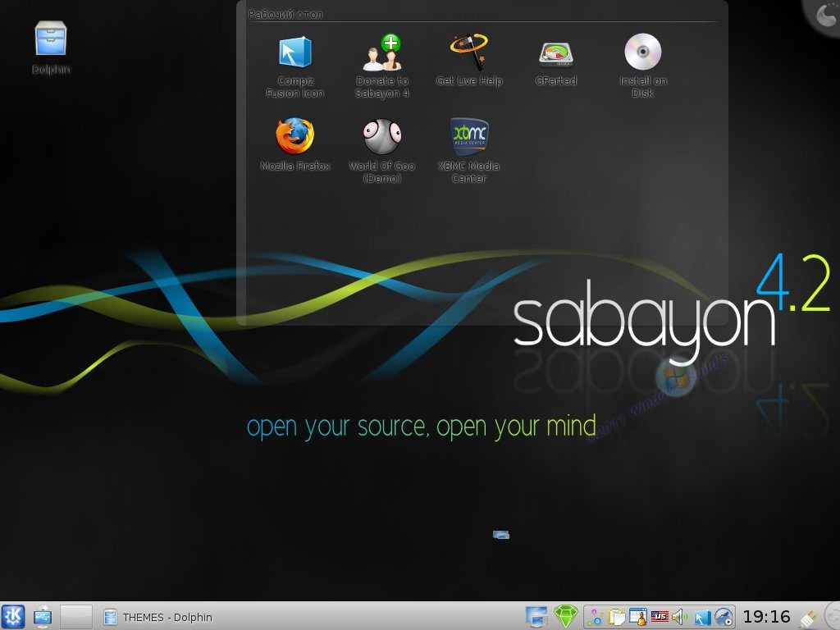This screenshot has height=630, width=840.
Task: Click the 19:16 digital clock
Action: click(x=767, y=617)
